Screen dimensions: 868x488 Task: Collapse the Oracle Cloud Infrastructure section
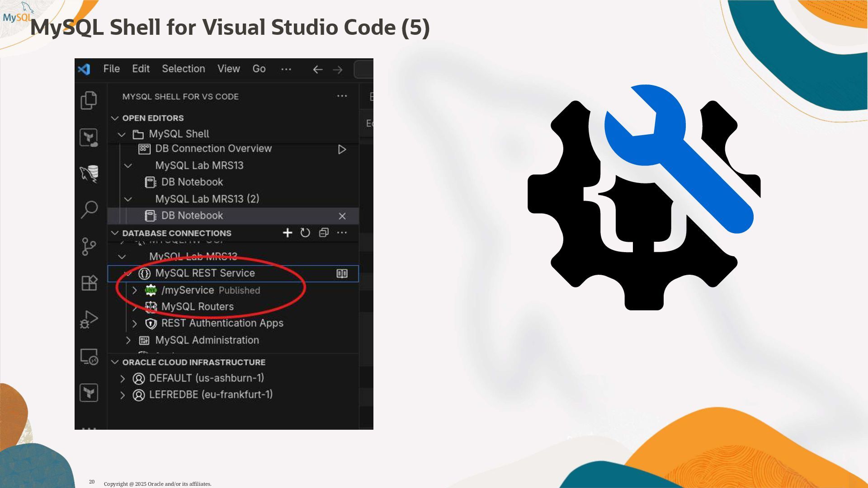pos(115,362)
